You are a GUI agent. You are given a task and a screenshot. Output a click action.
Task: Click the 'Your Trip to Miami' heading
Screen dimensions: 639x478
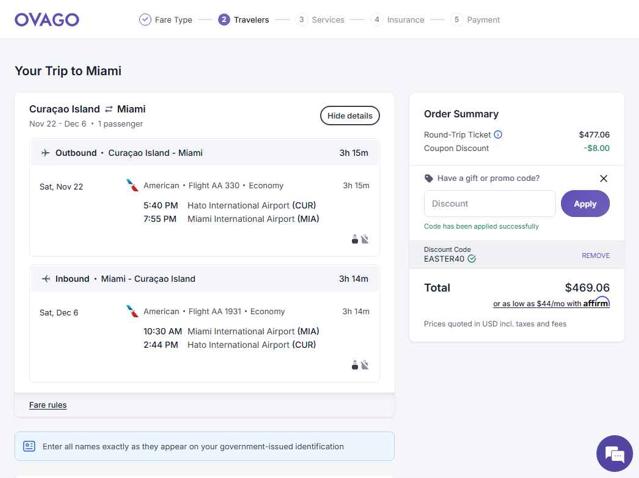[68, 71]
